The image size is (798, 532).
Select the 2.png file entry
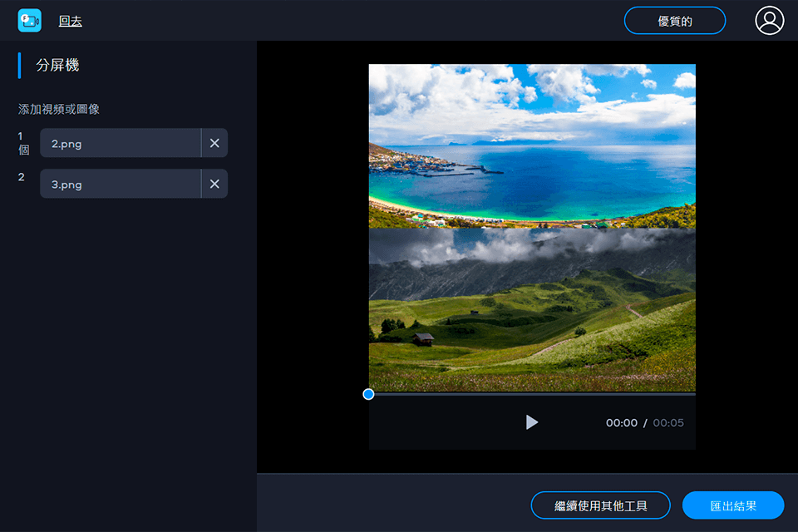(121, 143)
